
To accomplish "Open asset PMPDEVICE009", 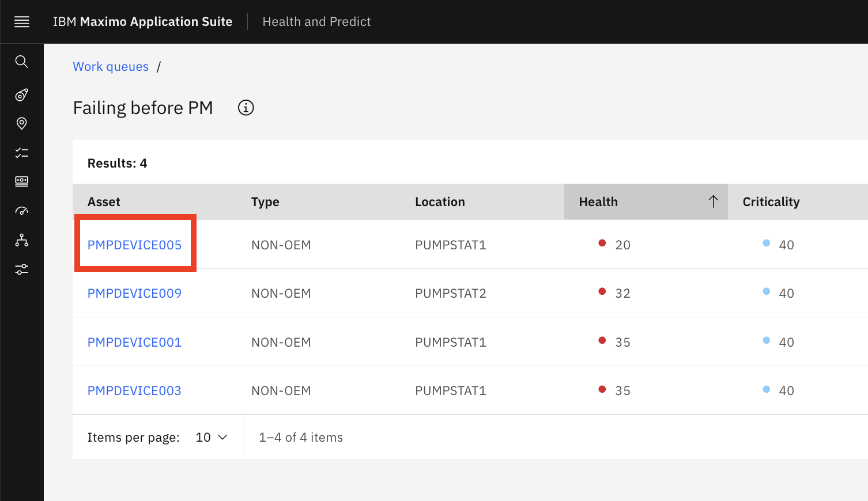I will 134,293.
